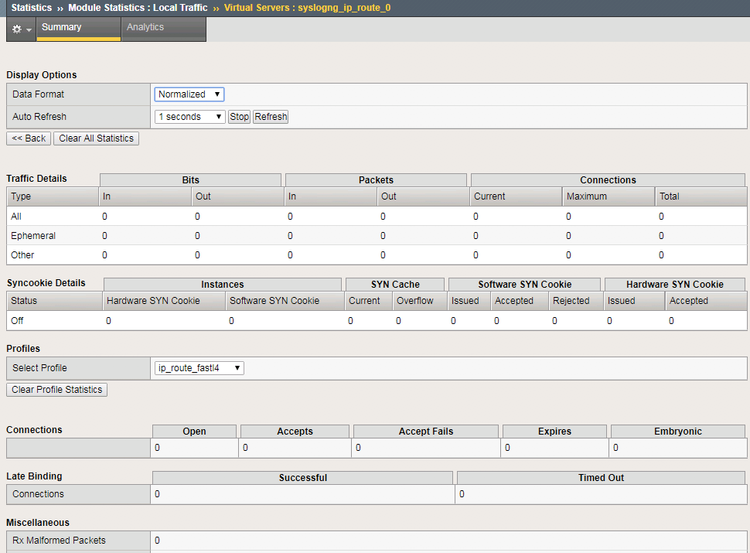Click the Refresh button
750x553 pixels.
click(270, 117)
